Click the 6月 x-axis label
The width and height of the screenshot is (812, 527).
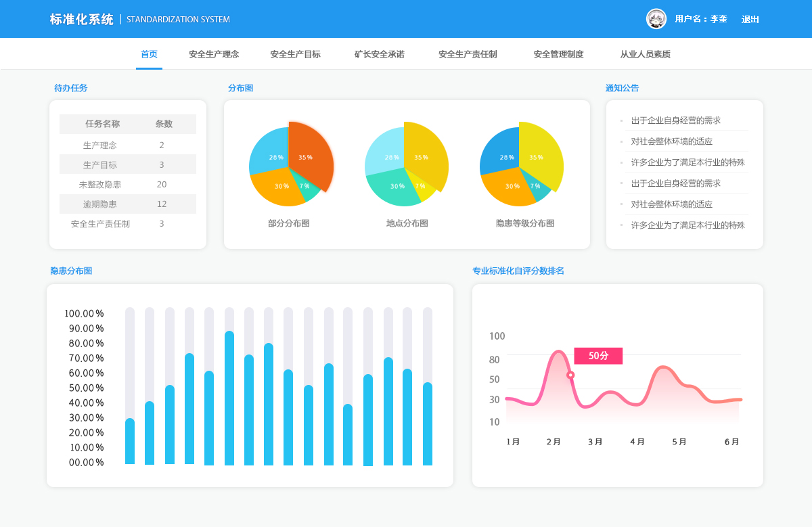[731, 442]
